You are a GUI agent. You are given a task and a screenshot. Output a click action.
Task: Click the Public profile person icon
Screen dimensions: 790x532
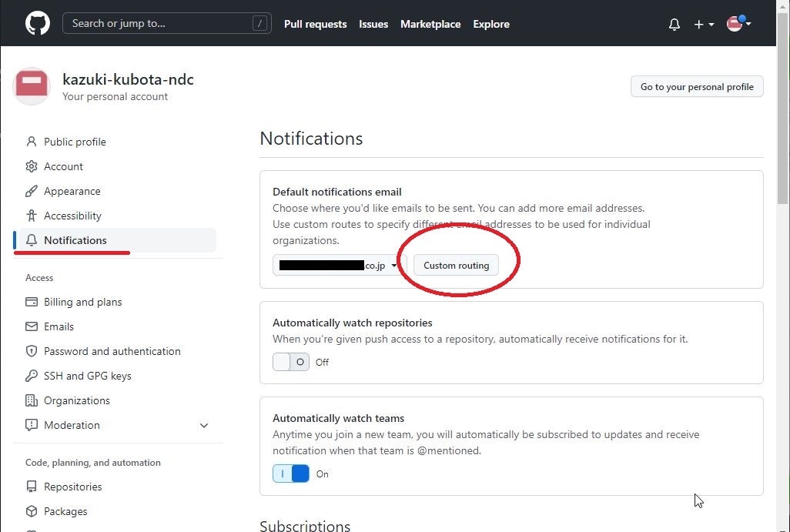[32, 142]
